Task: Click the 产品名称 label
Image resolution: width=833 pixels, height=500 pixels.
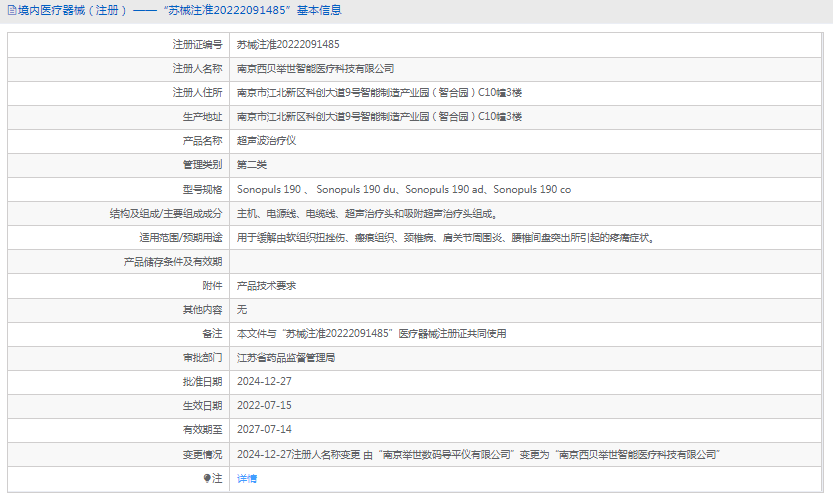Action: (202, 141)
